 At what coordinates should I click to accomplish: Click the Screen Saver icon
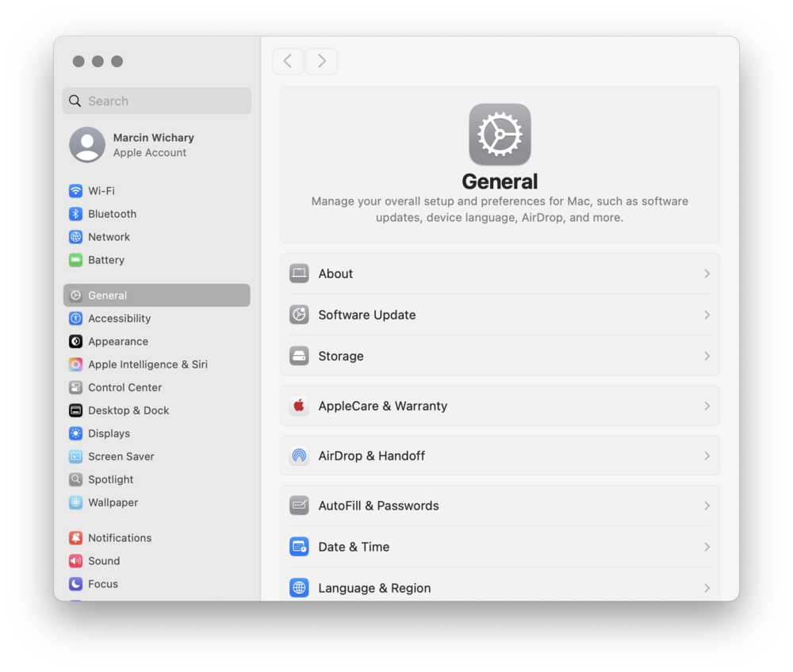[75, 456]
